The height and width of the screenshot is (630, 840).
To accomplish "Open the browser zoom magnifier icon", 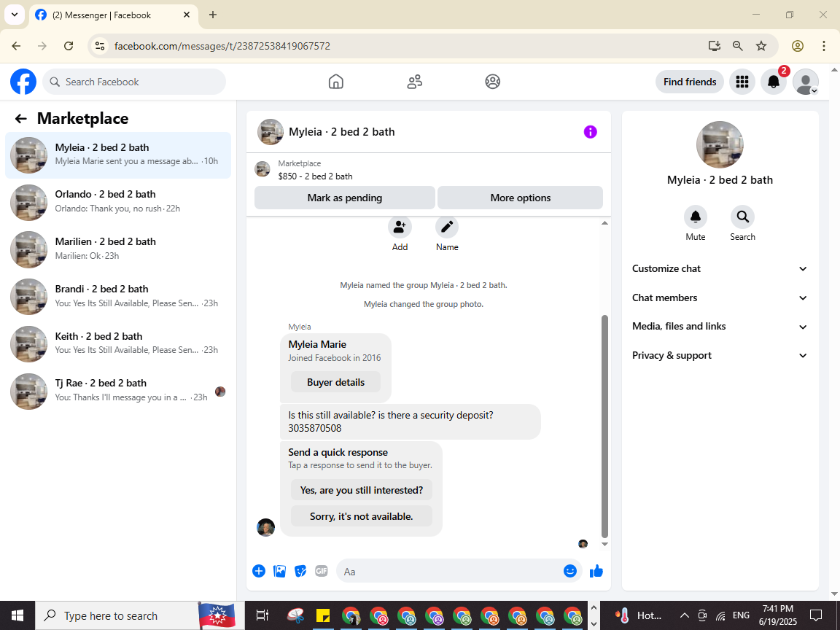I will click(738, 46).
